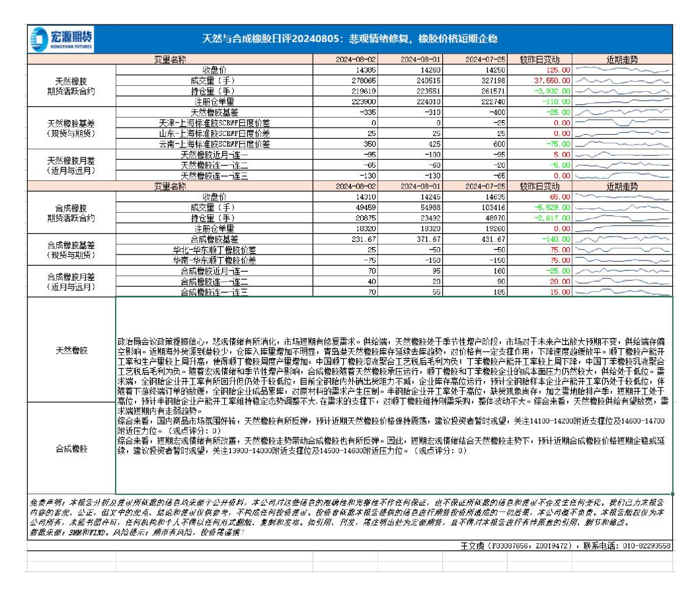Click the 天然橡胶期货活跃合约 category cell

click(71, 85)
